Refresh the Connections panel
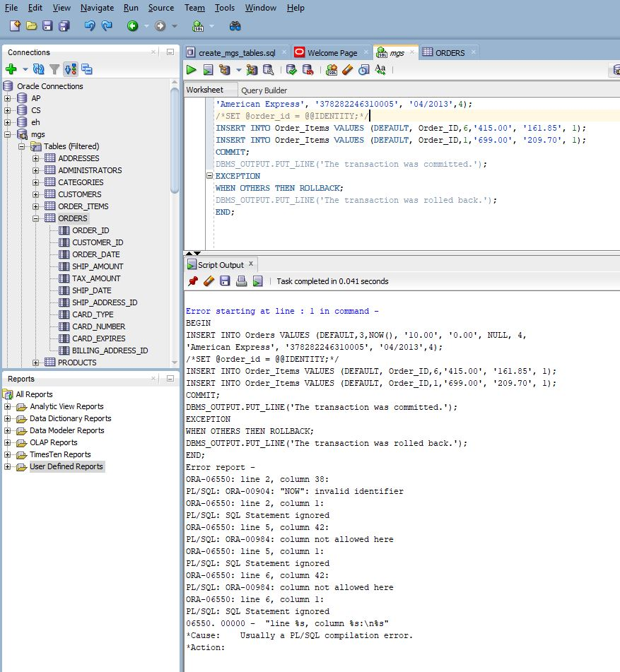This screenshot has height=672, width=620. point(39,69)
